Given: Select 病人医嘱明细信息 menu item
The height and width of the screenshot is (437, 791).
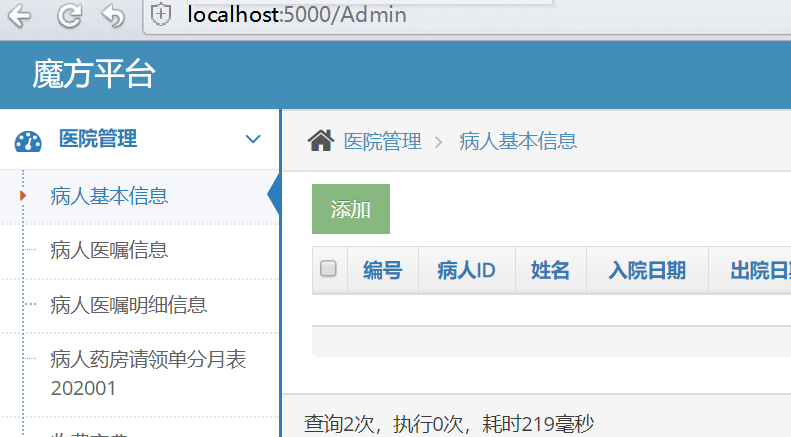Looking at the screenshot, I should 128,305.
